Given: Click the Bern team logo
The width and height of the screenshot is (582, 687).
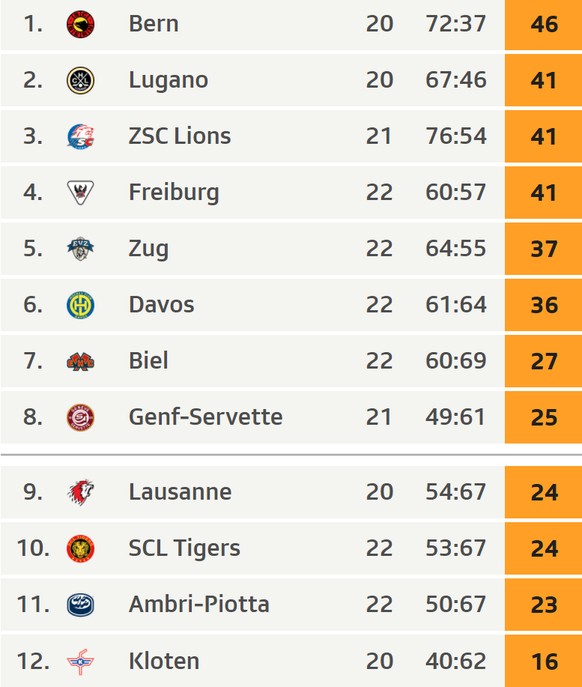Looking at the screenshot, I should [x=80, y=24].
